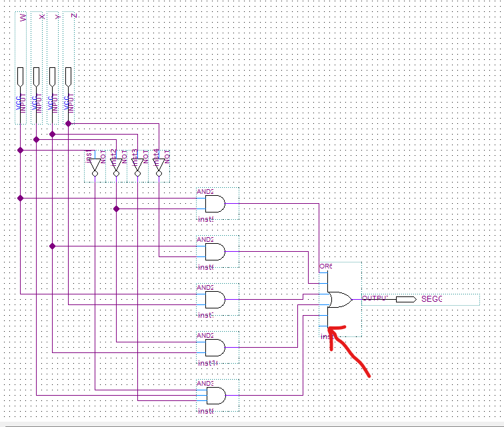Click the third AND2 gate from top
This screenshot has height=427, width=504.
tap(215, 300)
